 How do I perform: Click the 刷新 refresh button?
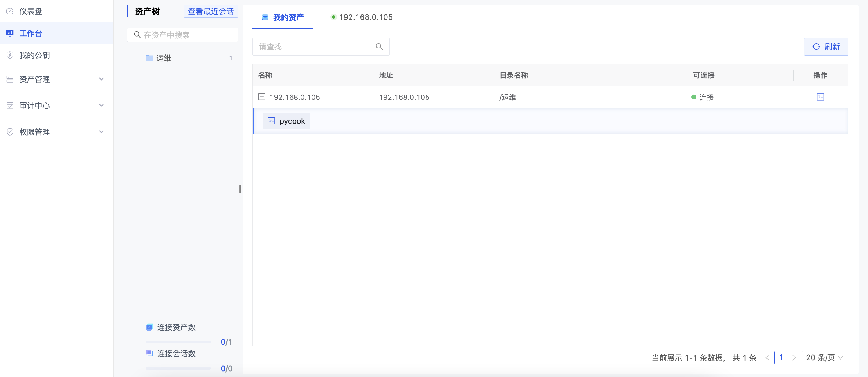point(826,47)
